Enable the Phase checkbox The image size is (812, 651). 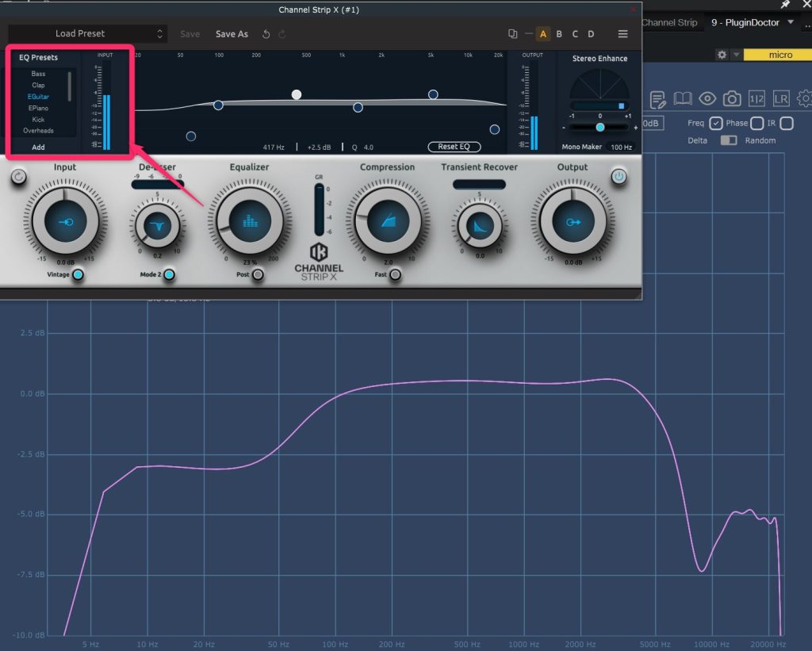[757, 123]
